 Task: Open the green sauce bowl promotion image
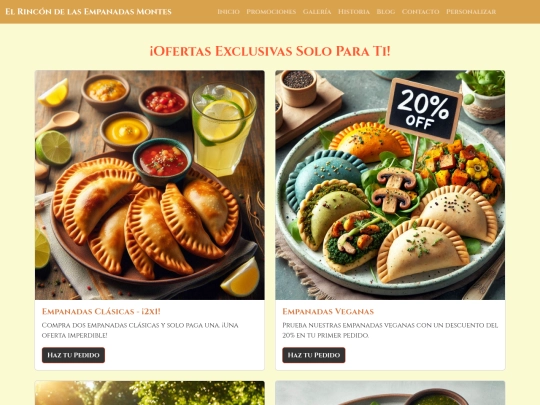[x=390, y=393]
